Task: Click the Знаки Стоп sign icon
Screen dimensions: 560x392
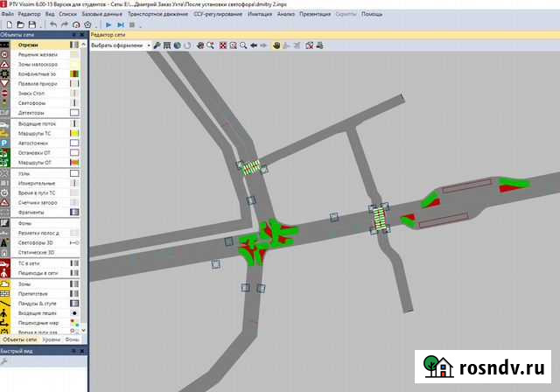Action: click(x=5, y=93)
